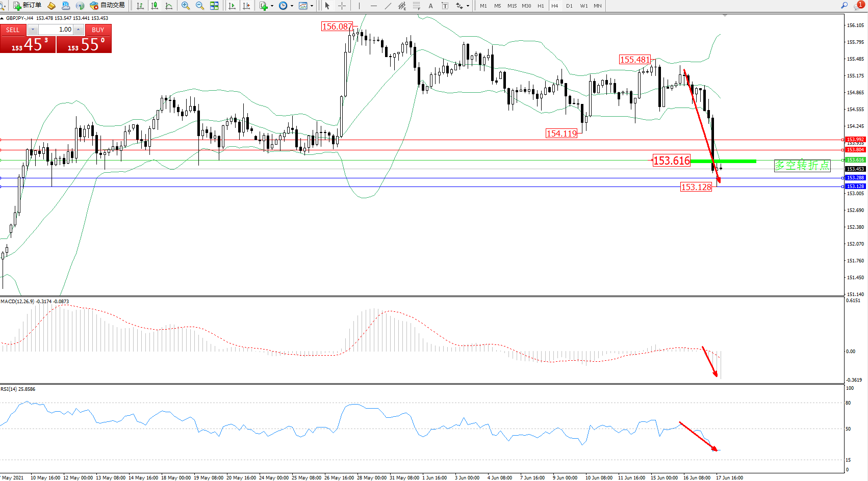Pick the text label tool
Viewport: 868px width, 481px height.
pyautogui.click(x=430, y=6)
